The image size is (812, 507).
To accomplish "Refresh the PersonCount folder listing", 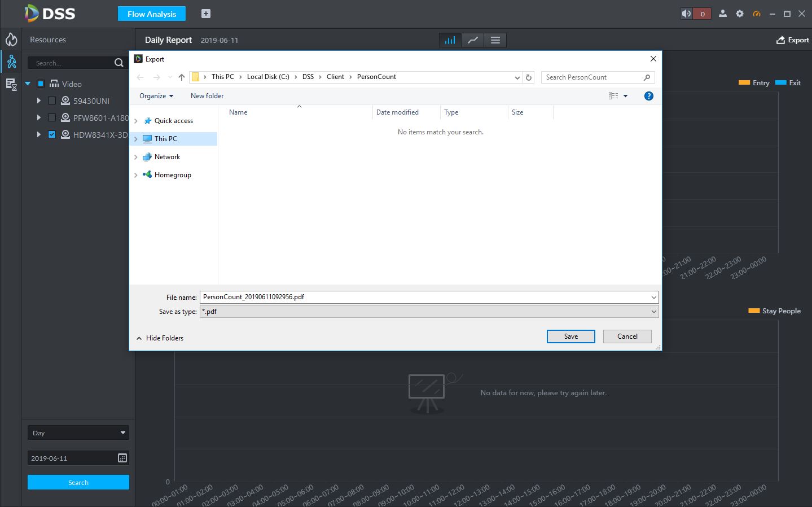I will (529, 77).
